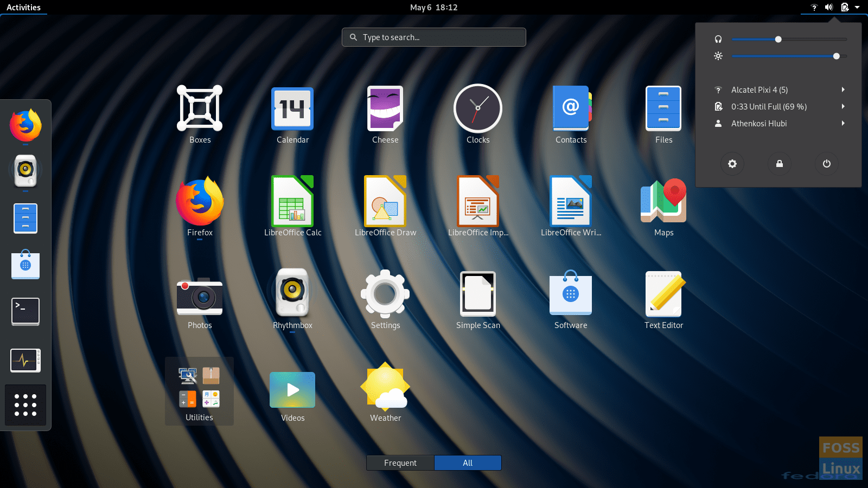The height and width of the screenshot is (488, 868).
Task: Open the Maps application
Action: 663,201
